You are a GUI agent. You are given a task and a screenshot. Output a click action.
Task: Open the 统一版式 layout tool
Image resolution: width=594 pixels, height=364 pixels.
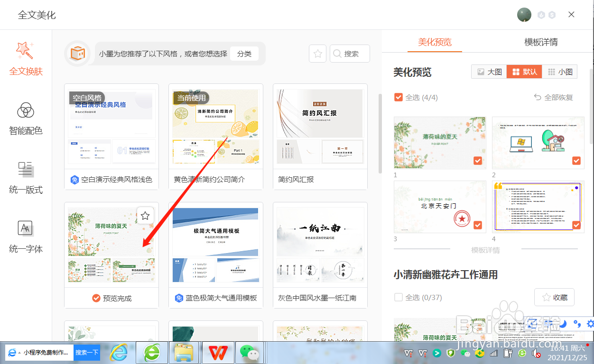coord(26,178)
